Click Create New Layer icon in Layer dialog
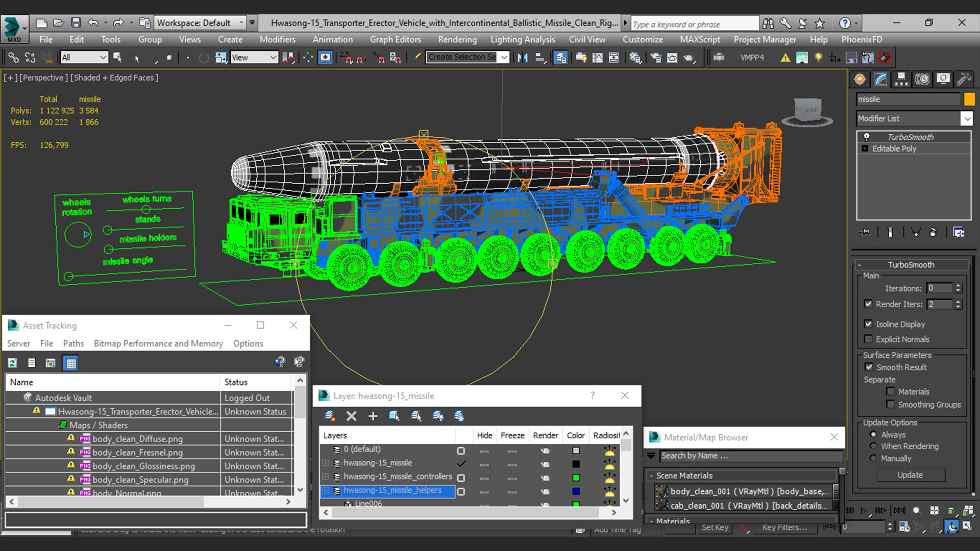The width and height of the screenshot is (980, 551). [x=330, y=416]
